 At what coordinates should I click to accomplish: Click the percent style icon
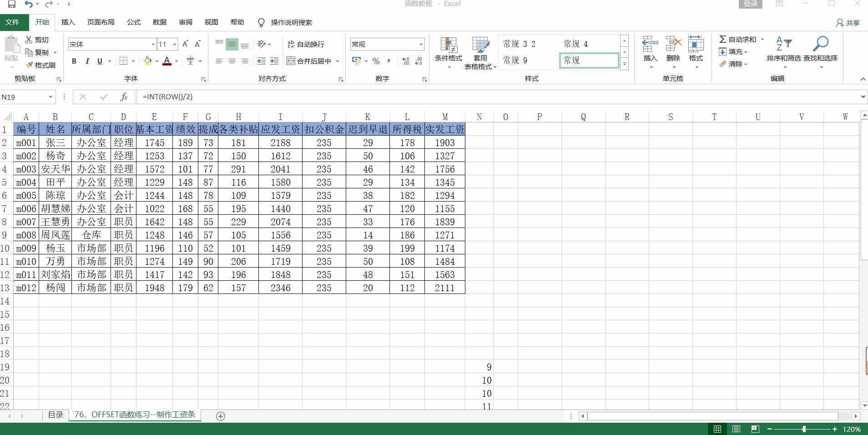[x=376, y=61]
